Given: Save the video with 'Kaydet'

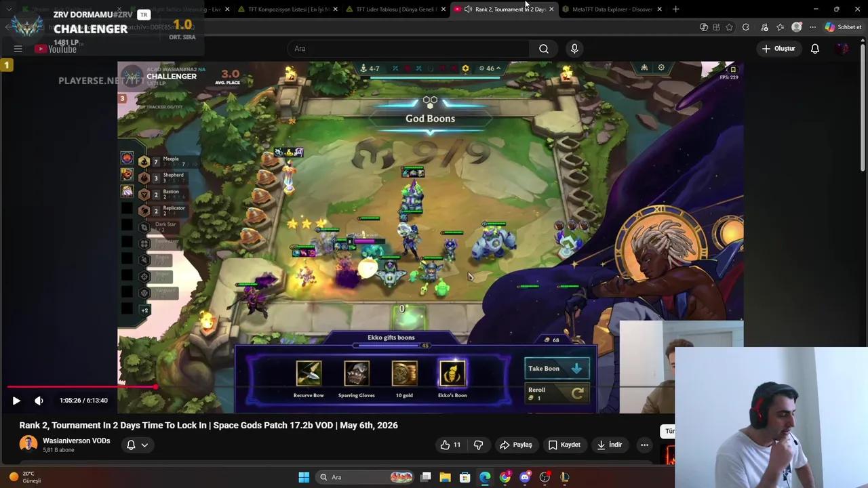Looking at the screenshot, I should pyautogui.click(x=564, y=445).
